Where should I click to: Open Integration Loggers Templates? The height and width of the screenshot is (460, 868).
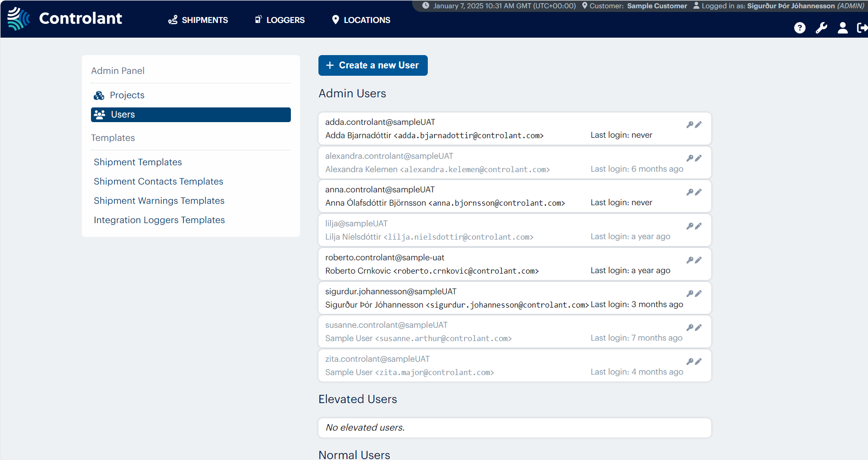pos(159,220)
